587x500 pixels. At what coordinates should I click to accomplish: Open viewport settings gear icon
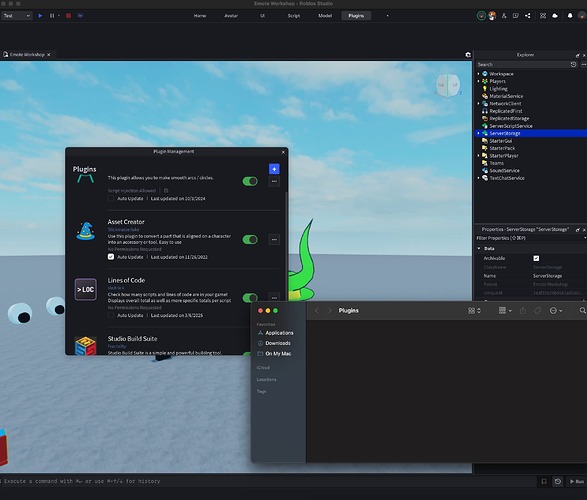coord(468,55)
